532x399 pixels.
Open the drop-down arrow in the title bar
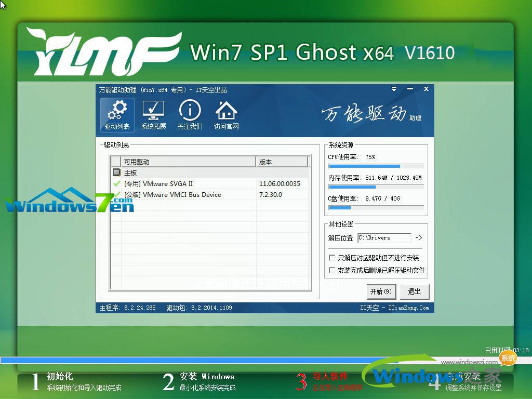tap(394, 89)
